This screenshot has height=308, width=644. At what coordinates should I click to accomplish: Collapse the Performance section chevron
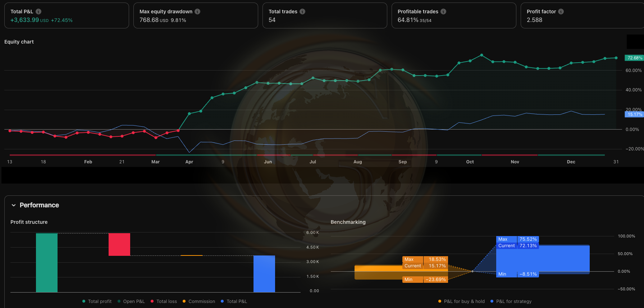pyautogui.click(x=14, y=205)
